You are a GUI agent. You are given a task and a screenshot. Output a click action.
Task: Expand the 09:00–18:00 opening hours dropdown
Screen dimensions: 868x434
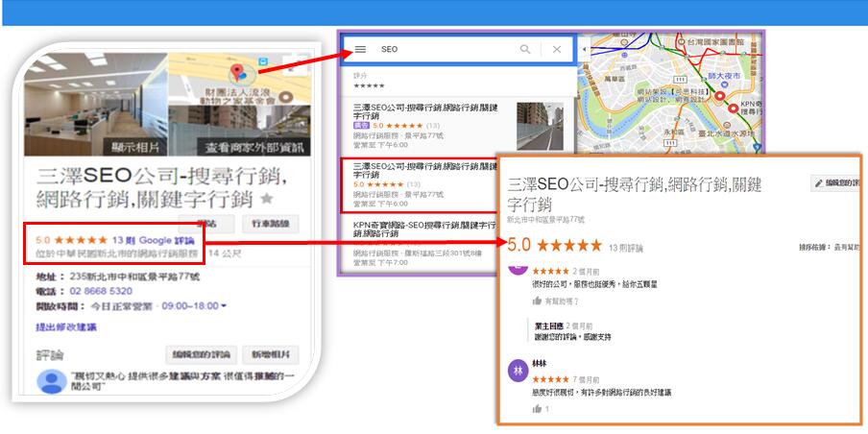click(x=194, y=305)
